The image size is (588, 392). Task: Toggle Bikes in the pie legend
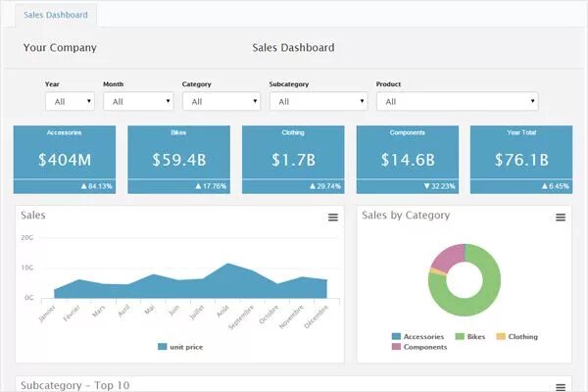point(470,336)
